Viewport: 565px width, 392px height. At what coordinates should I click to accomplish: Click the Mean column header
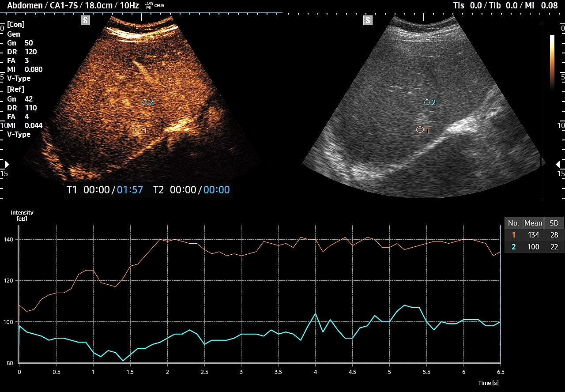(533, 223)
